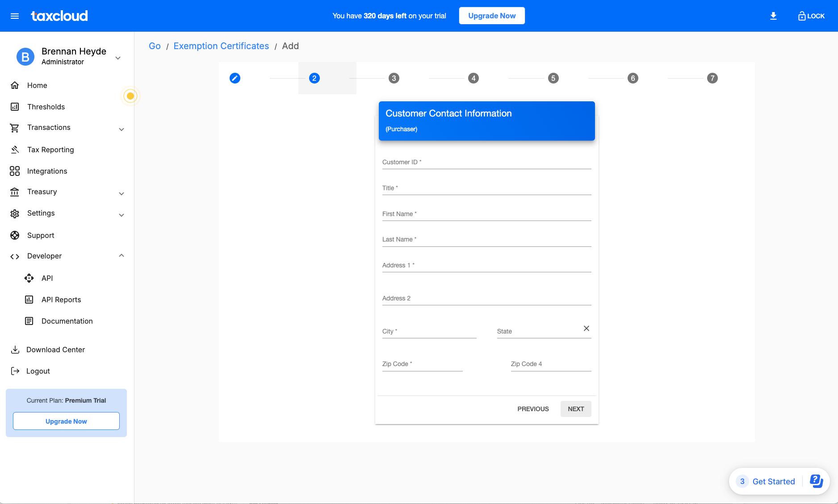Open API Reports in sidebar
Image resolution: width=838 pixels, height=504 pixels.
point(61,300)
